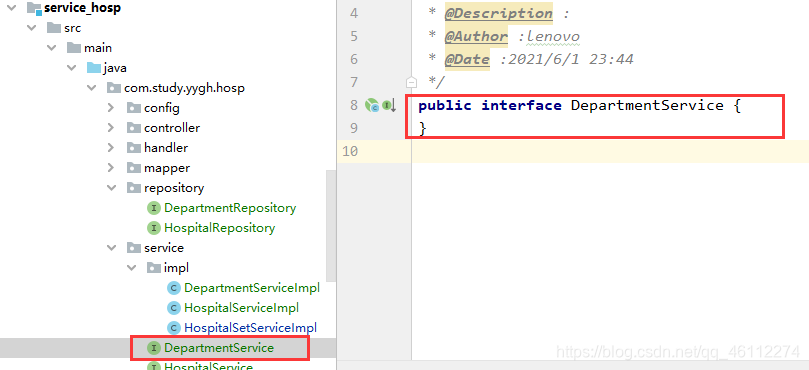Click the com.study.yygh.hosp package icon
This screenshot has height=370, width=809.
[114, 88]
